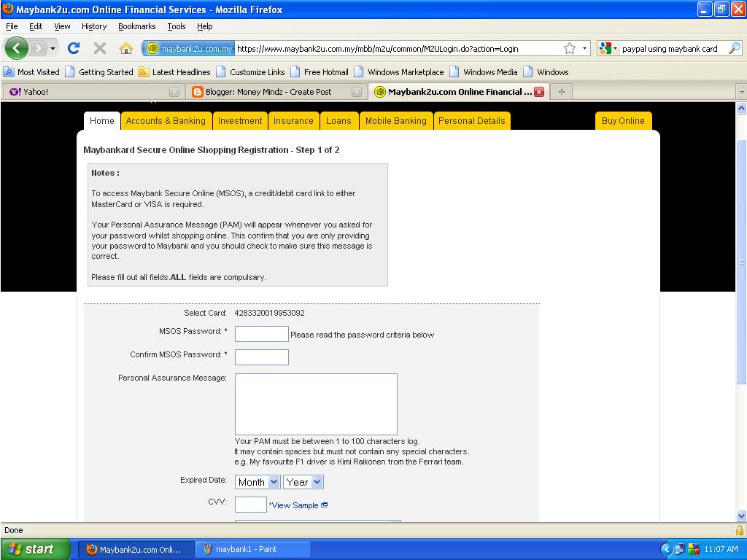Open the Help menu
Screen dimensions: 747x560
[204, 26]
